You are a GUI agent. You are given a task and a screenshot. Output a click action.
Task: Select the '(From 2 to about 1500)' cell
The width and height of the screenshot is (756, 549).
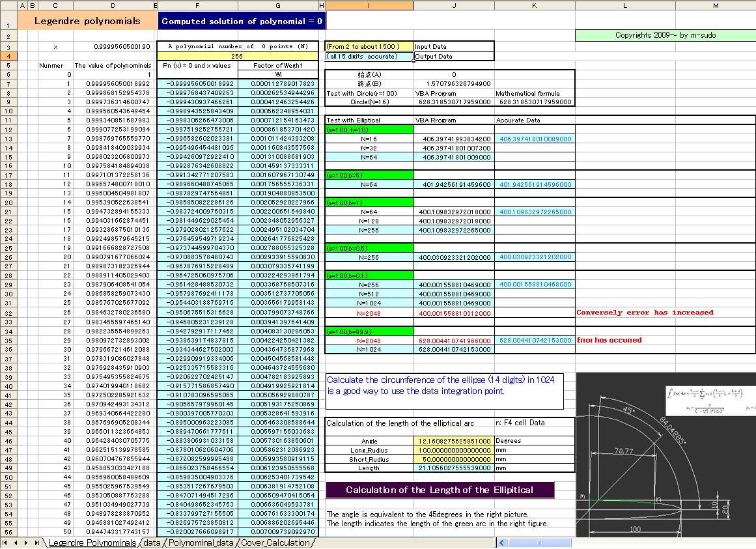click(x=369, y=47)
